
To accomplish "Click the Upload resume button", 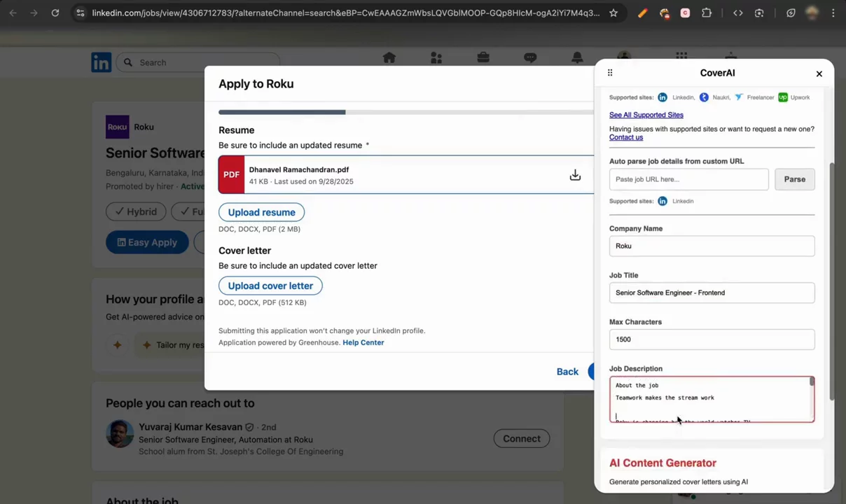I will coord(261,212).
